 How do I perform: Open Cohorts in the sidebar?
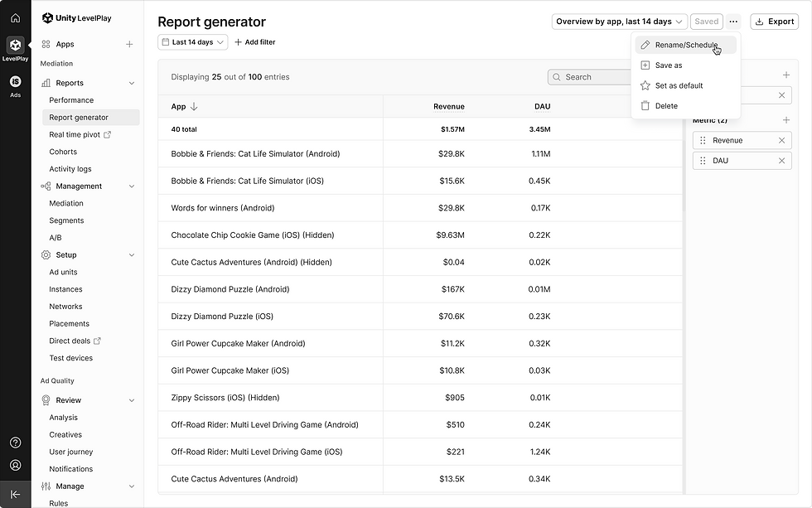click(63, 152)
